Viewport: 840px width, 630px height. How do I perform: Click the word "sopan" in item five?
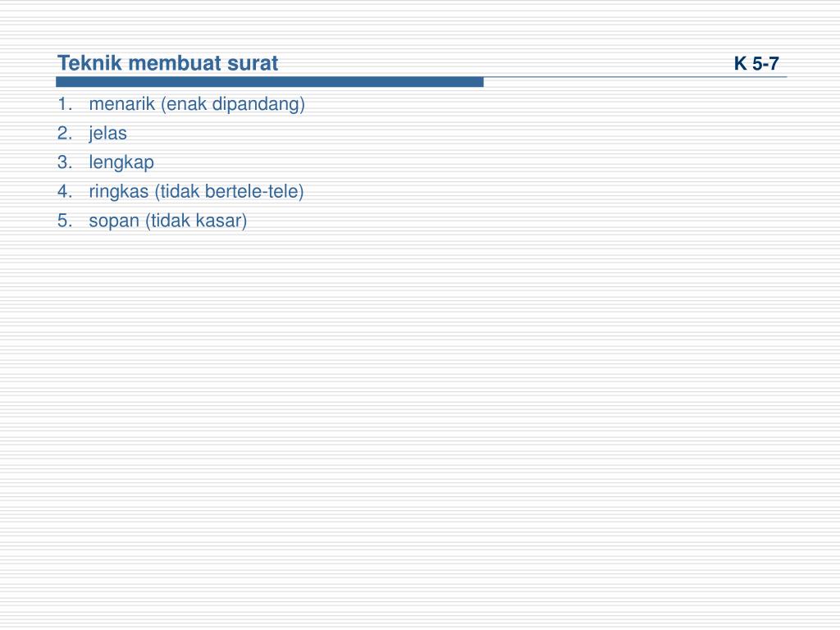[x=114, y=221]
